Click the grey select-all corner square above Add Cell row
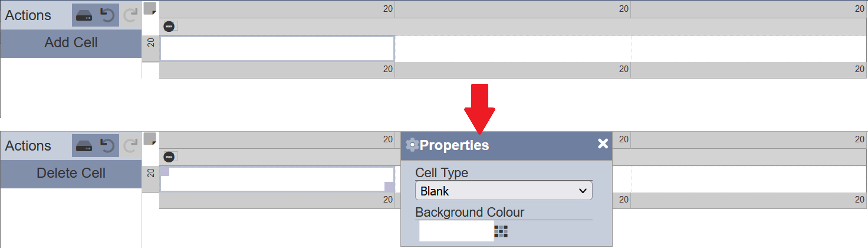The width and height of the screenshot is (868, 248). [x=150, y=8]
